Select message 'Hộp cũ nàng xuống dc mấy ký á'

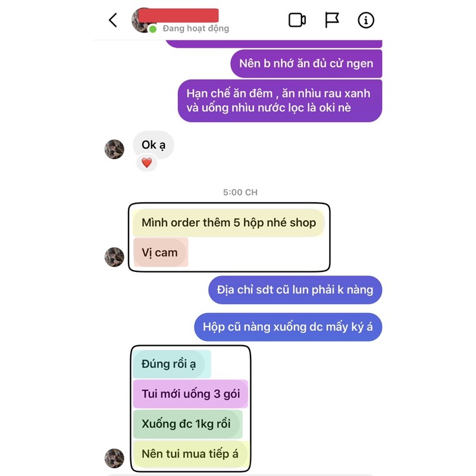288,327
